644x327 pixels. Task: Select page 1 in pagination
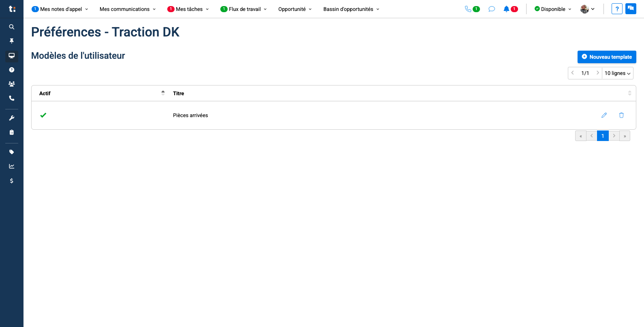tap(603, 136)
